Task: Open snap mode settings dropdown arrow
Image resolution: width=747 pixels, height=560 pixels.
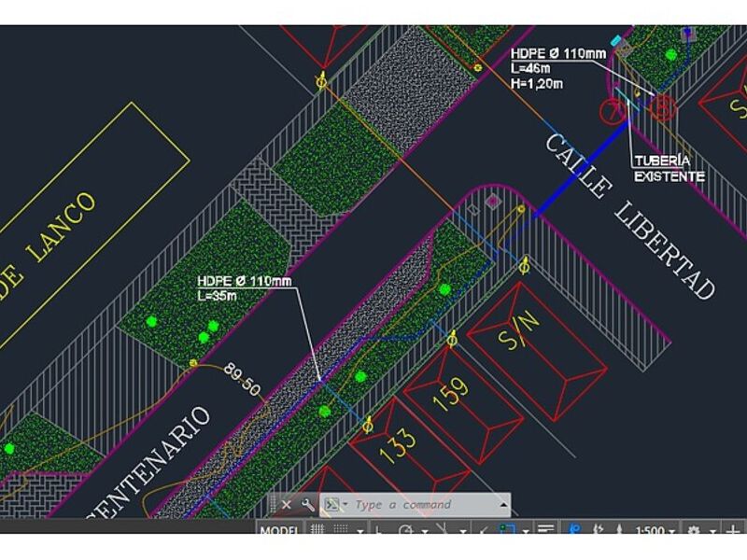Action: point(360,532)
